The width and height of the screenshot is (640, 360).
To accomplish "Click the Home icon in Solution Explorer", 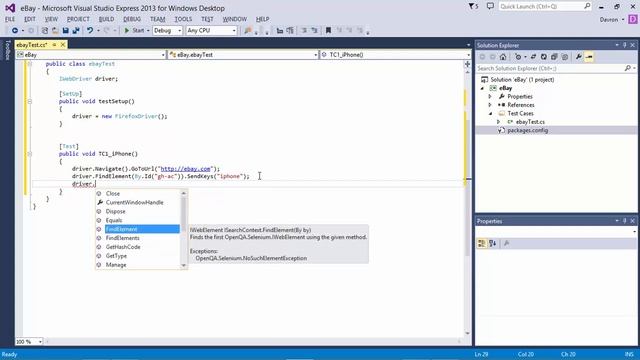I will tap(503, 57).
